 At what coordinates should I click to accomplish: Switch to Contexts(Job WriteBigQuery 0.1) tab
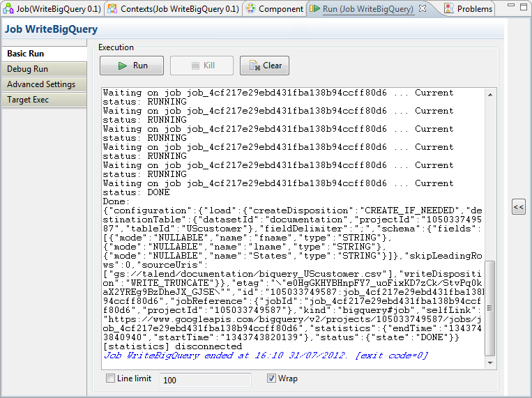tap(174, 8)
